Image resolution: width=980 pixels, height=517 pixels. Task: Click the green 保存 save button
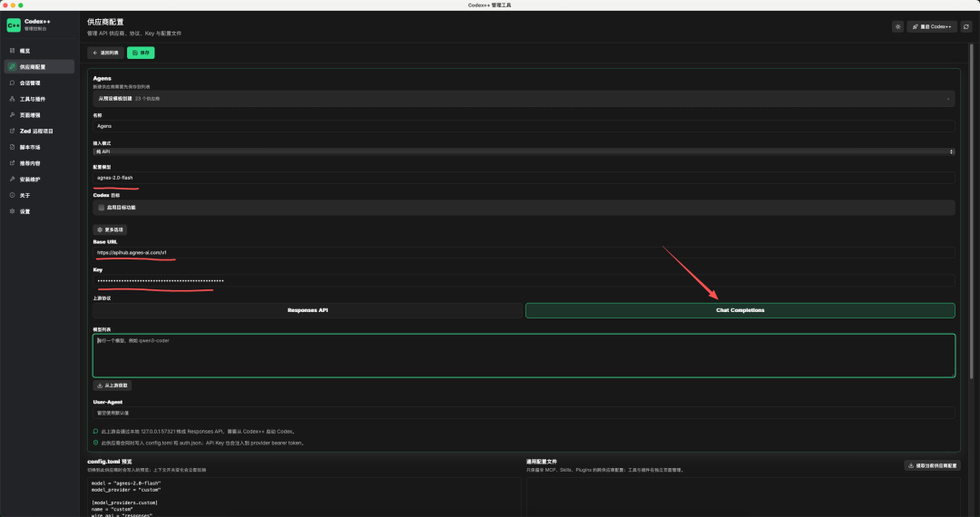141,53
